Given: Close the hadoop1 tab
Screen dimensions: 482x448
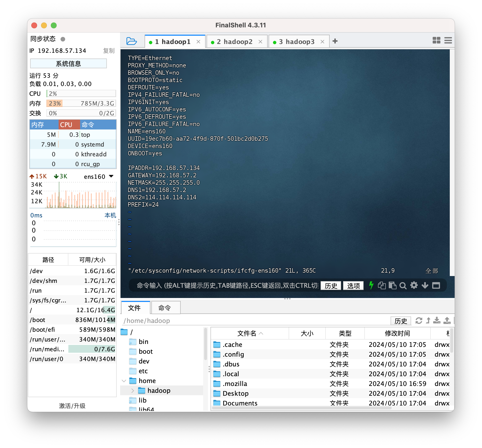Looking at the screenshot, I should point(198,42).
